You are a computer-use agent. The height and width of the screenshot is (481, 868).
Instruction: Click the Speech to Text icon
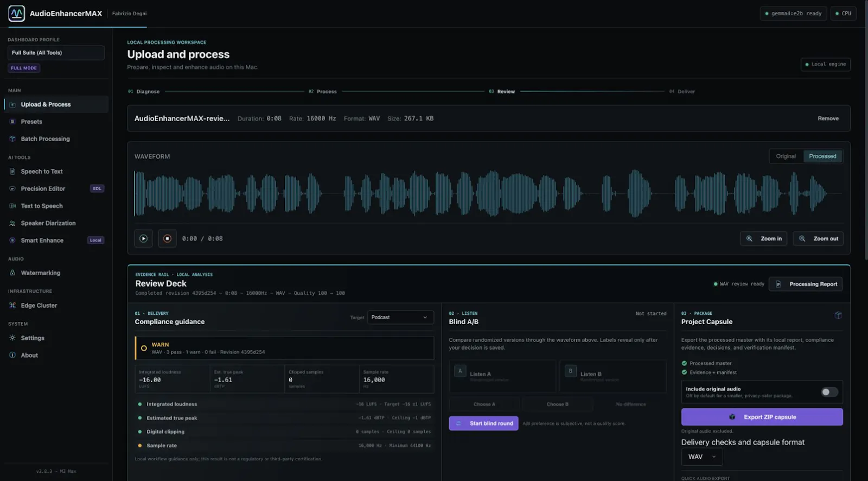pos(12,172)
